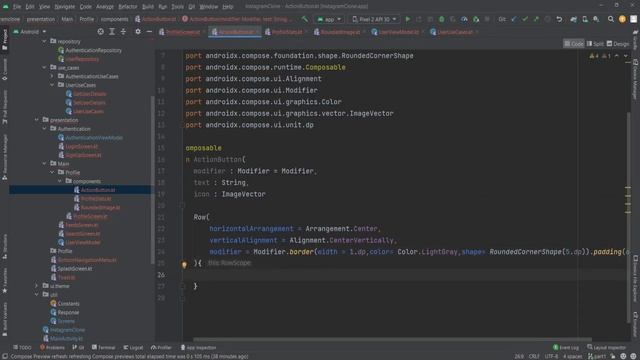This screenshot has height=360, width=640.
Task: Open the Terminal tool window
Action: point(103,347)
